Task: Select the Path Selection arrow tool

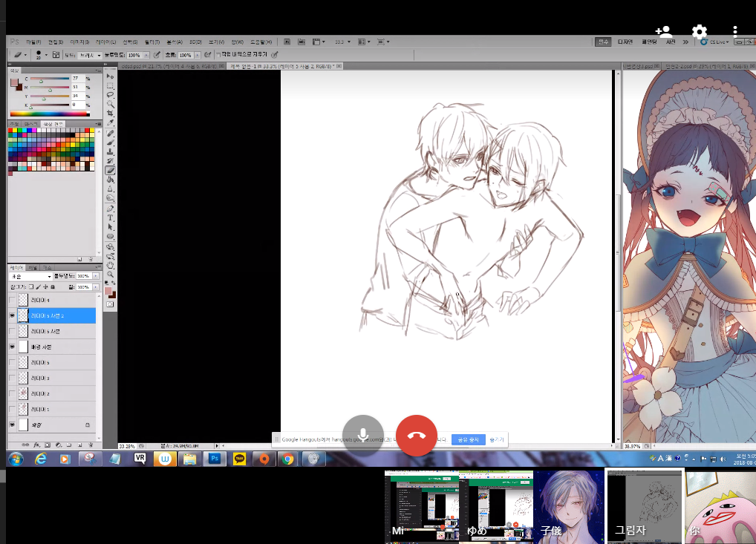Action: pos(111,227)
